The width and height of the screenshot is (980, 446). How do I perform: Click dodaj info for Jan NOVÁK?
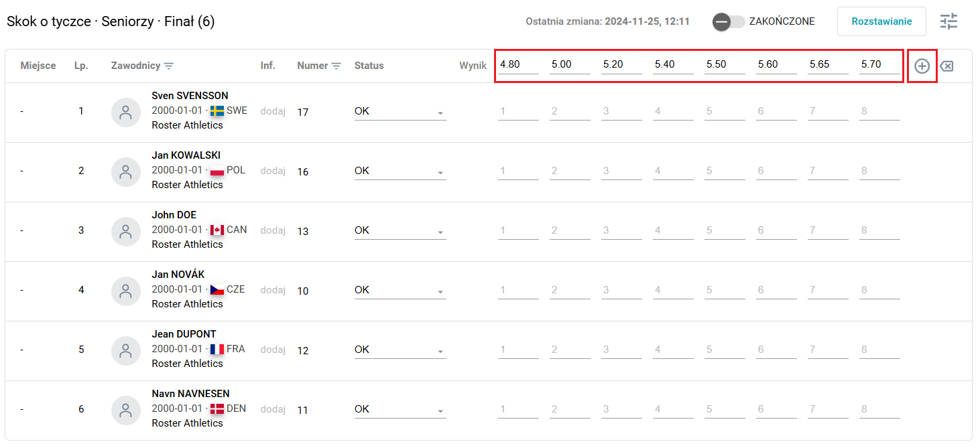[273, 291]
